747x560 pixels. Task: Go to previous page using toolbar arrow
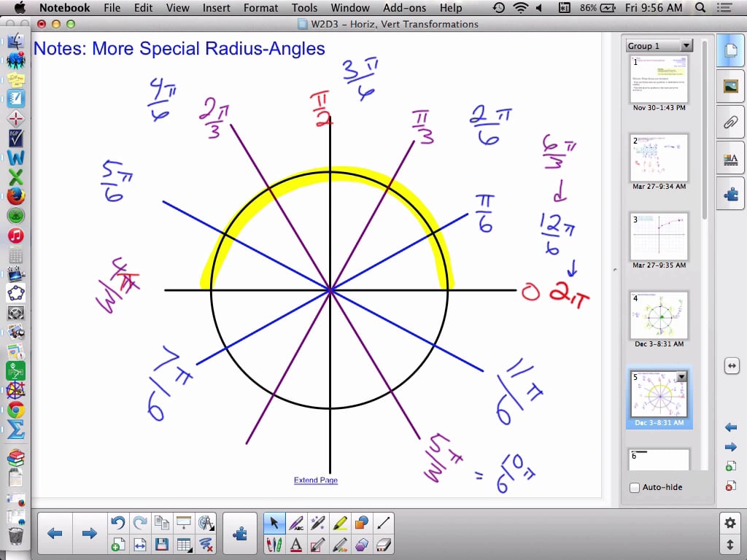point(55,533)
